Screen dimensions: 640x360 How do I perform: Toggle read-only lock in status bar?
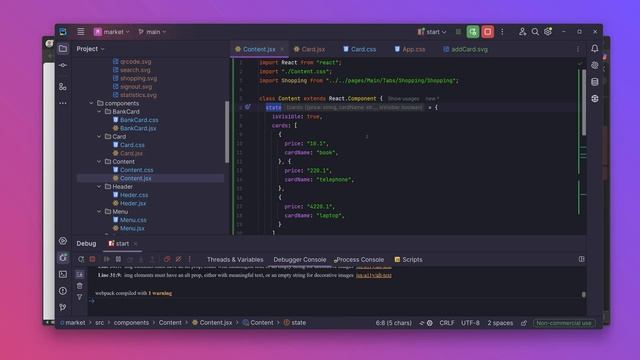pos(524,323)
